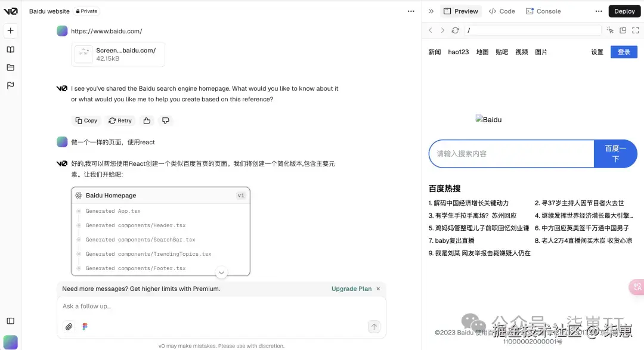The height and width of the screenshot is (350, 644).
Task: Toggle the sidebar panel icon at bottom left
Action: pos(11,321)
